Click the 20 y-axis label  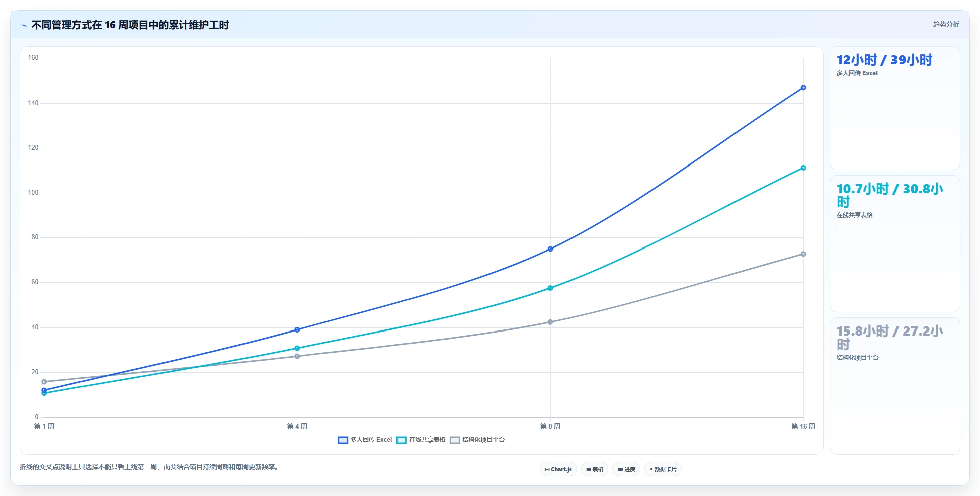35,372
